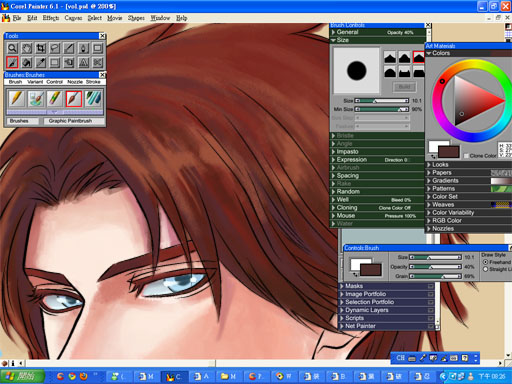
Task: Choose the teal felt pens brush icon
Action: click(93, 99)
